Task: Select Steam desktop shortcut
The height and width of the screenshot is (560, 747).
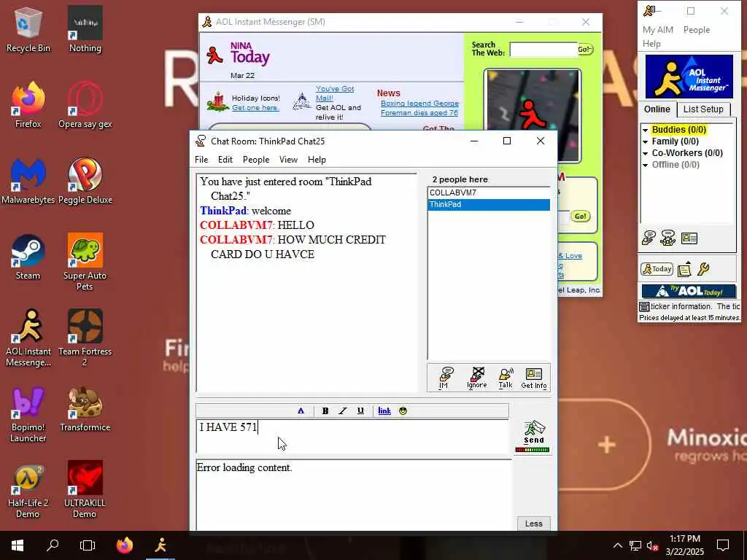Action: [x=28, y=257]
